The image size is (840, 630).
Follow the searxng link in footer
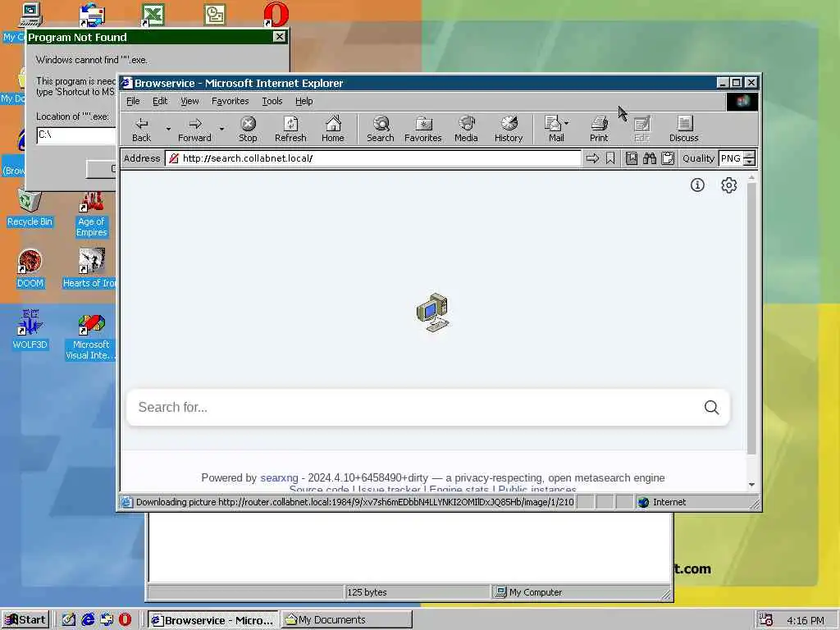[279, 477]
